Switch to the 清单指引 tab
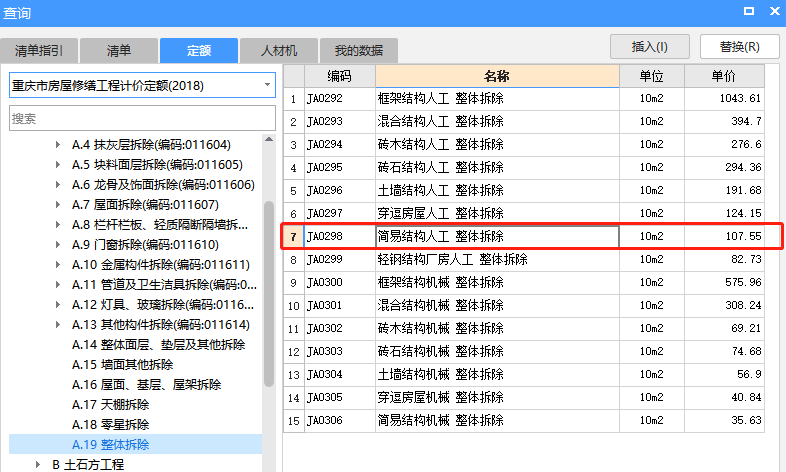Screen dimensions: 786x472 [39, 51]
